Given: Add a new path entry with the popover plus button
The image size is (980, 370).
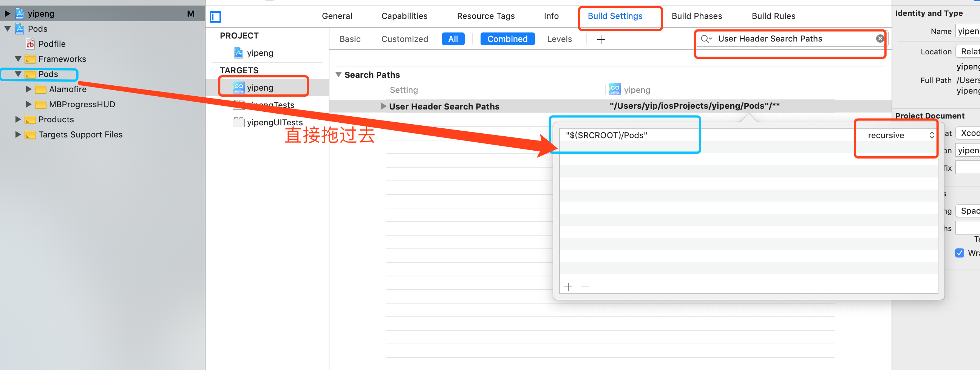Looking at the screenshot, I should 568,287.
